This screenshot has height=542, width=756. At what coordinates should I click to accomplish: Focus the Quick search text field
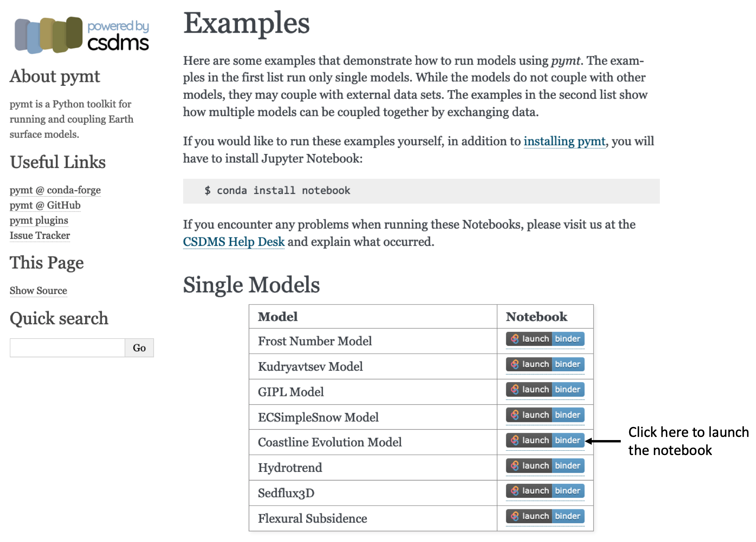(x=67, y=348)
